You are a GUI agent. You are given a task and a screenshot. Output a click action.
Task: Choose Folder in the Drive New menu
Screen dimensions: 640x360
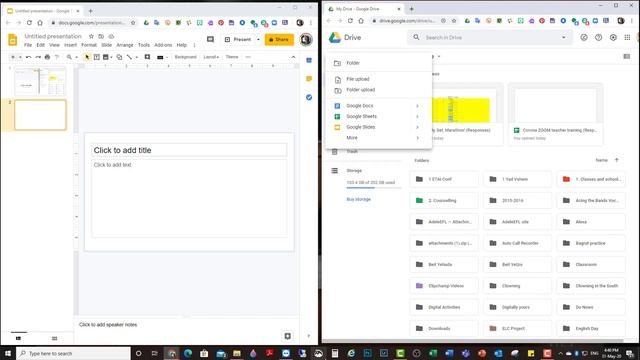(378, 63)
